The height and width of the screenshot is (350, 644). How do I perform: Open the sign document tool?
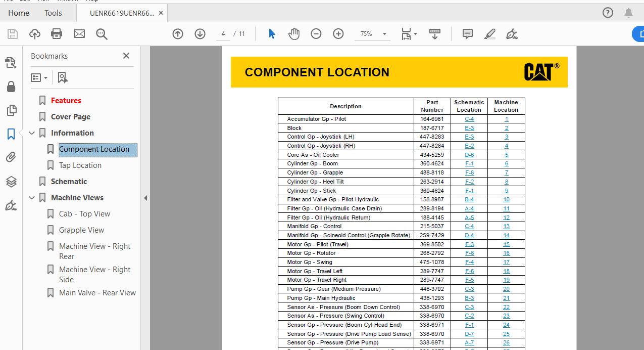[x=512, y=34]
